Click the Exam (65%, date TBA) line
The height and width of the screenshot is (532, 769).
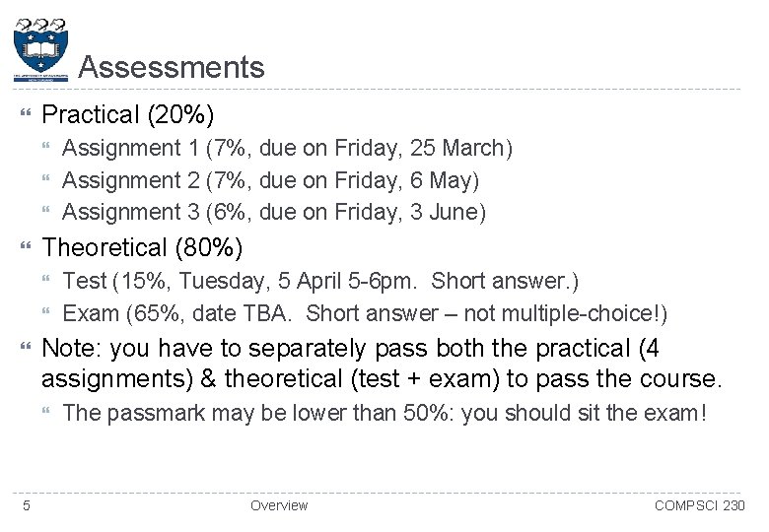365,314
